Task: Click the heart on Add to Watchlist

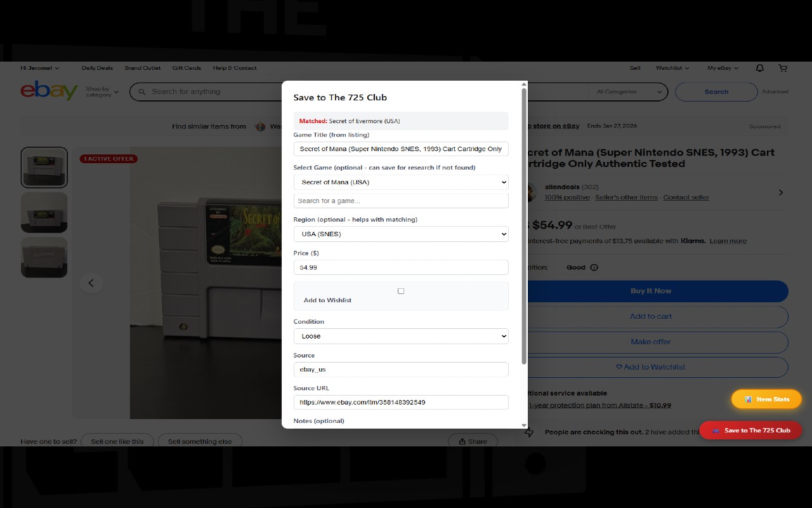Action: pos(619,366)
